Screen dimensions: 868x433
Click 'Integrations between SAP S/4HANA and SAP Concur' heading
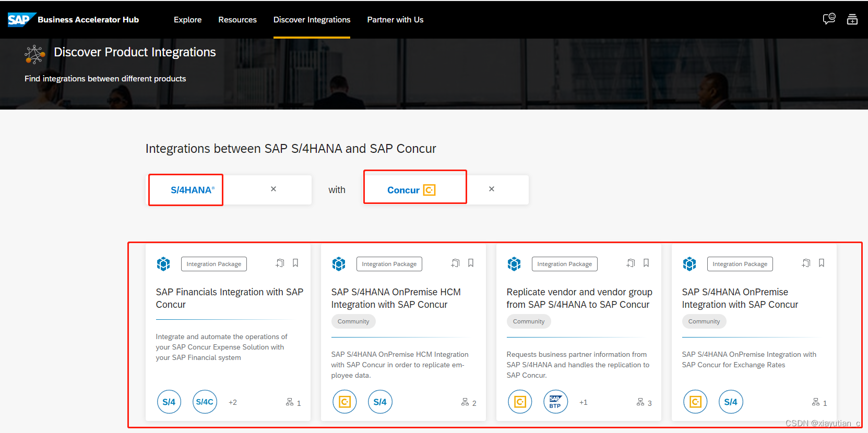[291, 149]
